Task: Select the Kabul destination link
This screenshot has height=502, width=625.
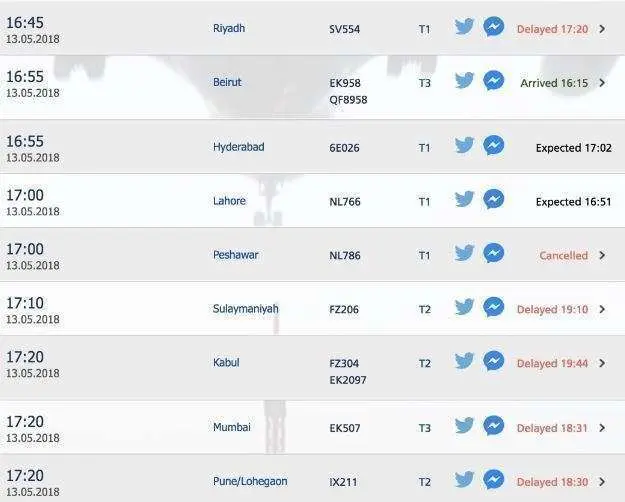Action: [x=226, y=363]
